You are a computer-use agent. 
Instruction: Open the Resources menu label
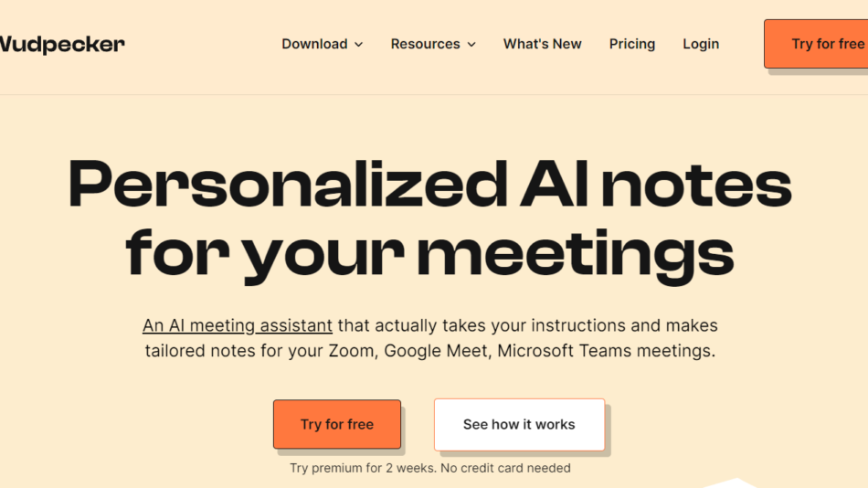point(425,44)
